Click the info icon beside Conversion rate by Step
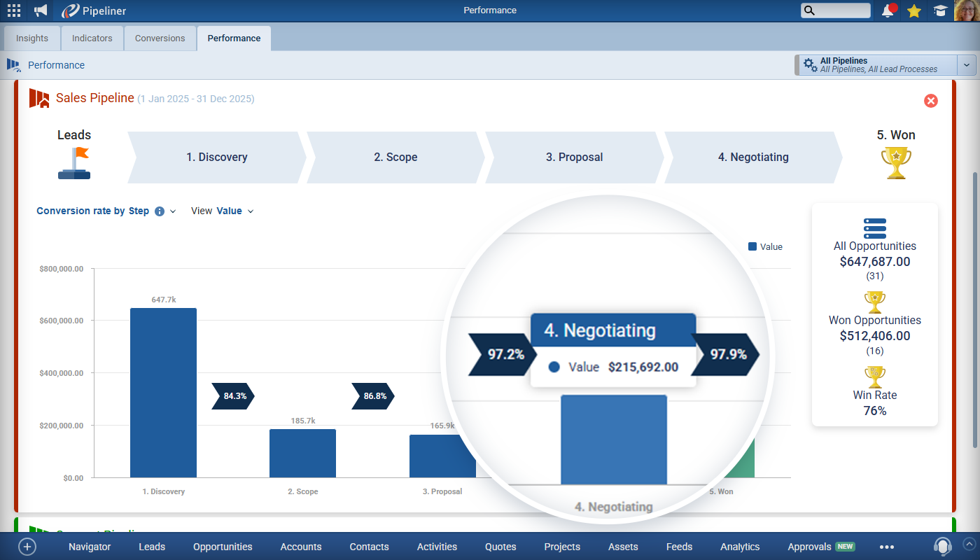The image size is (980, 560). coord(160,211)
